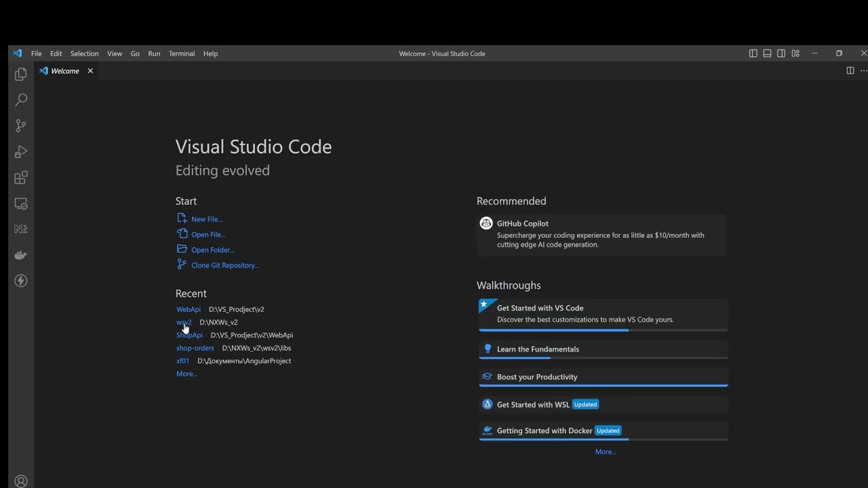Open the Go menu

(x=135, y=54)
